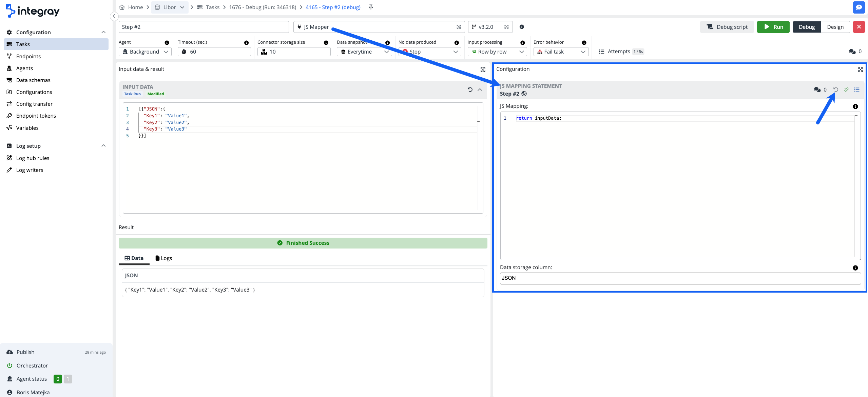
Task: Click the Data storage column input field
Action: (680, 278)
